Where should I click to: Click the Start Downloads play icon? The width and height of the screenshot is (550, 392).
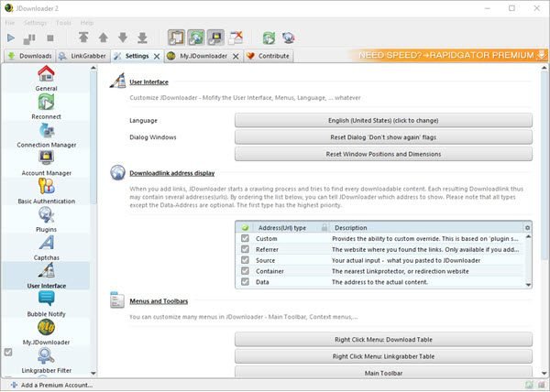point(11,38)
